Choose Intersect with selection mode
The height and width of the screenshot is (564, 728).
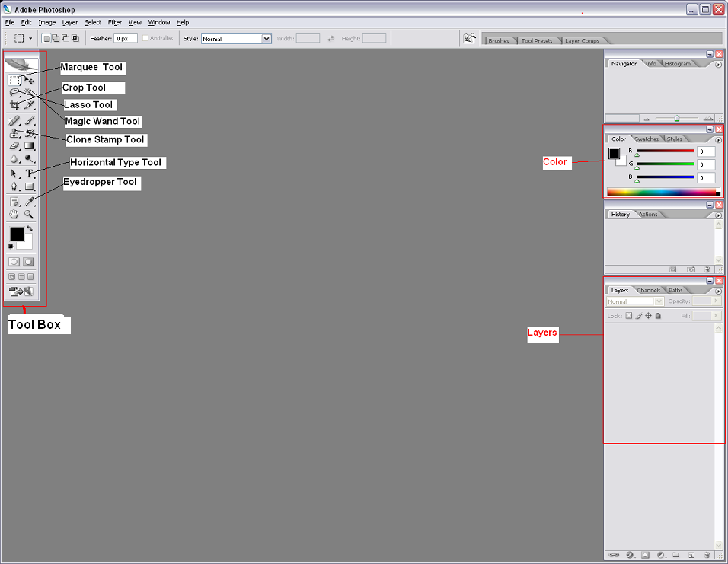(x=75, y=39)
